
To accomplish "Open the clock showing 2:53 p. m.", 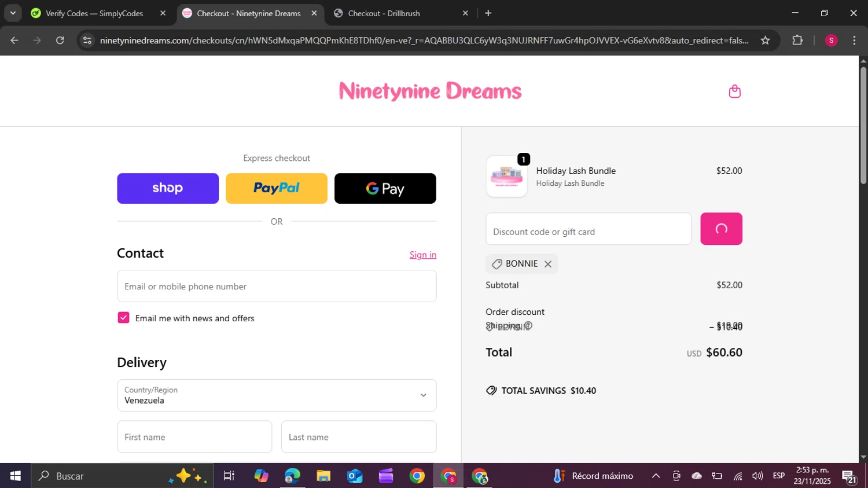I will (812, 476).
